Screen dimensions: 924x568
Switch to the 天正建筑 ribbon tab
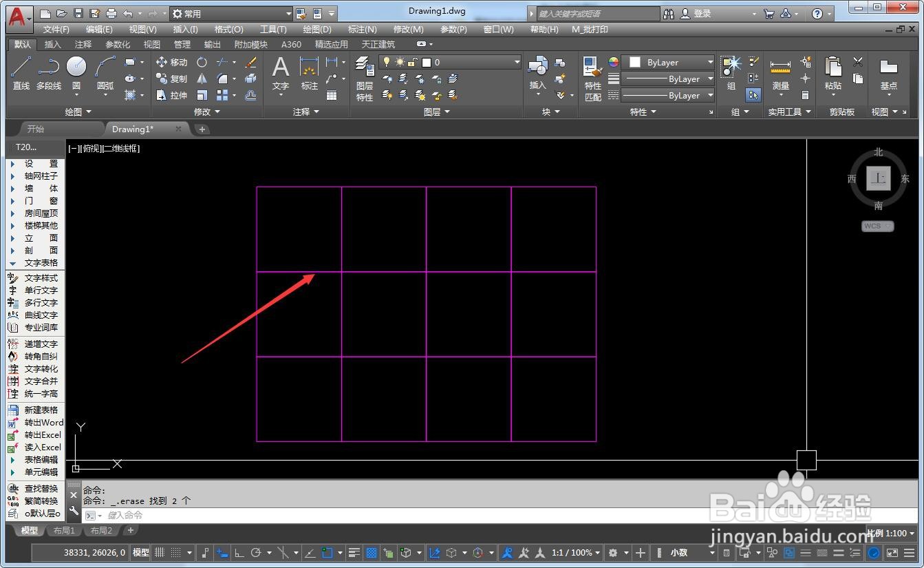378,44
